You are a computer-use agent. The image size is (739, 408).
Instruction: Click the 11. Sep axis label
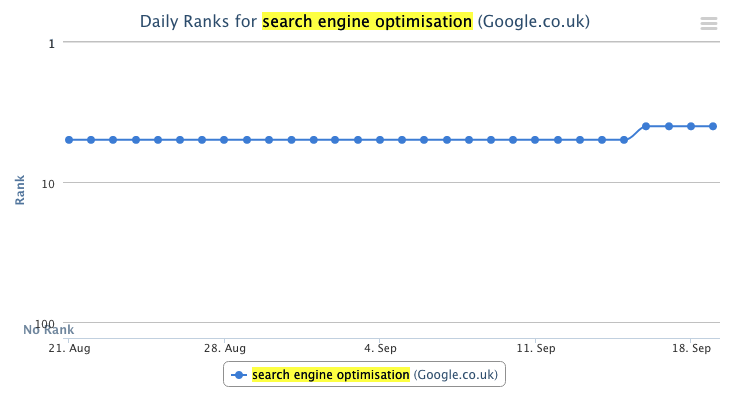pos(536,348)
